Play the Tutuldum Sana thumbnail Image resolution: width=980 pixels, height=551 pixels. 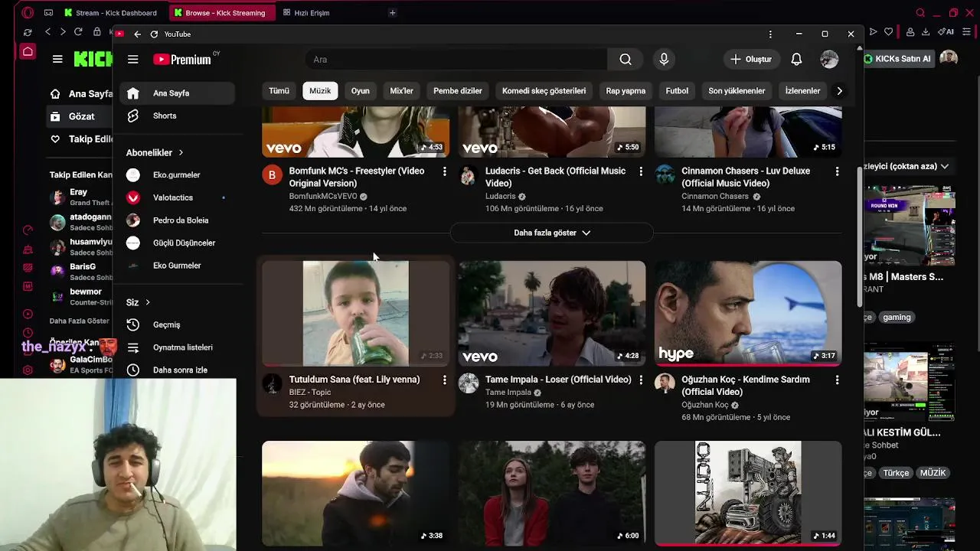356,313
